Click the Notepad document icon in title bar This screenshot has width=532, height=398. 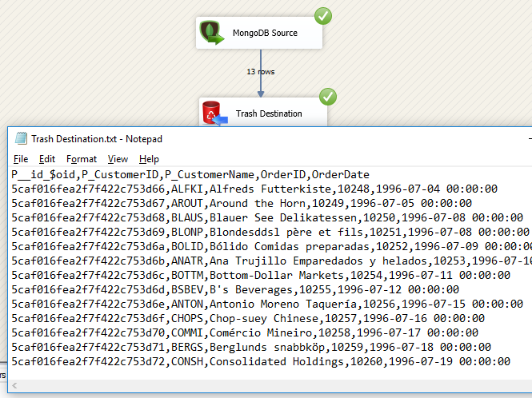pos(21,138)
